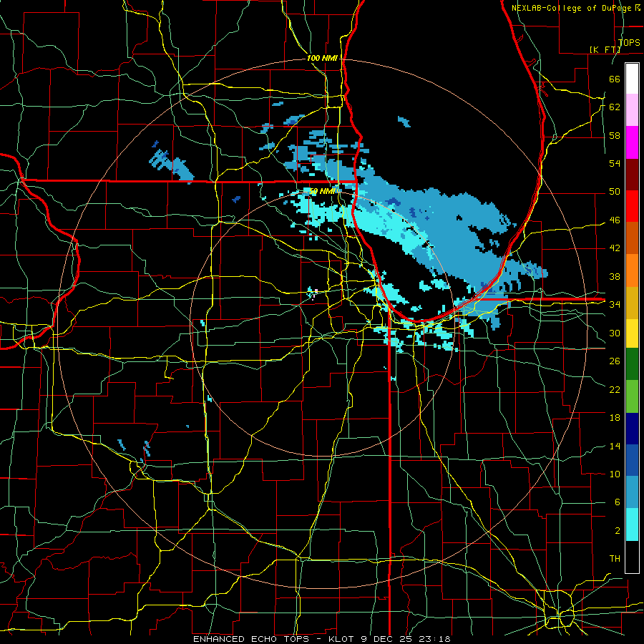Click the "6" legend value
The height and width of the screenshot is (644, 644).
(x=617, y=502)
